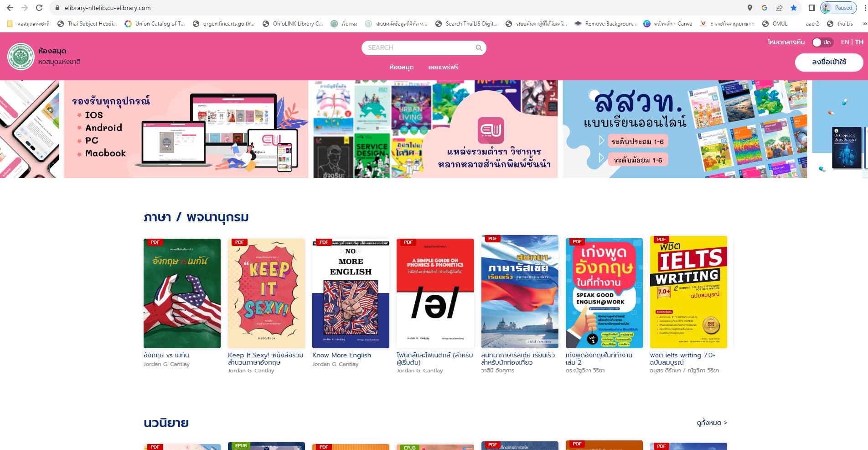Switch language to TH
This screenshot has width=868, height=450.
tap(859, 42)
